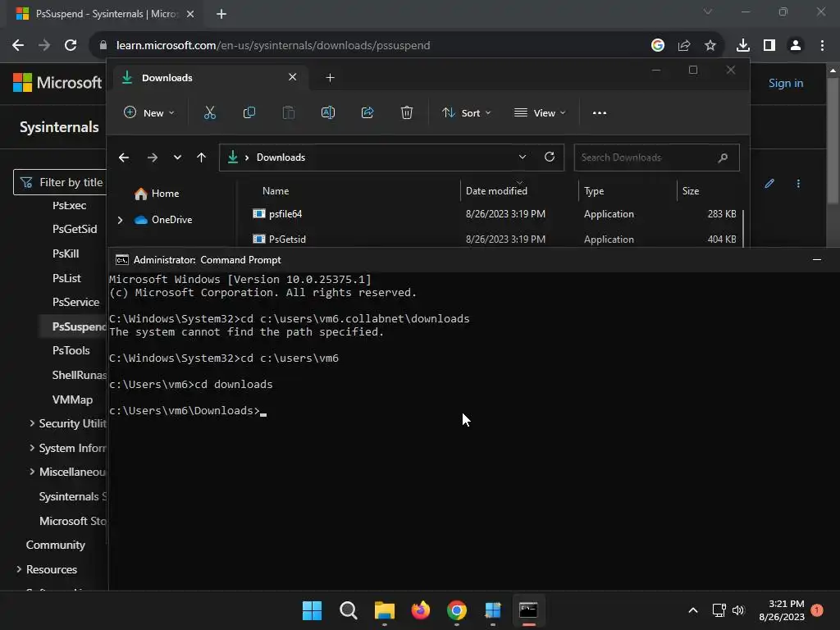
Task: Click the Google icon in the address bar
Action: (658, 46)
